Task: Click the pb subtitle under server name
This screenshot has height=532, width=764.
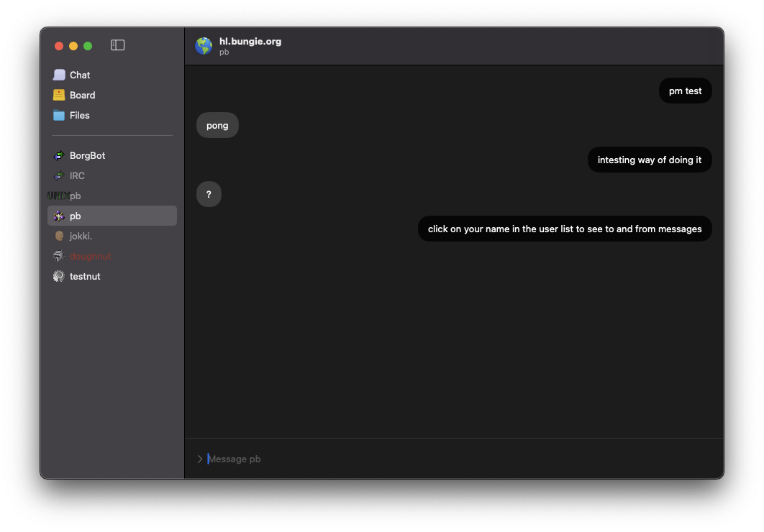Action: [x=224, y=52]
